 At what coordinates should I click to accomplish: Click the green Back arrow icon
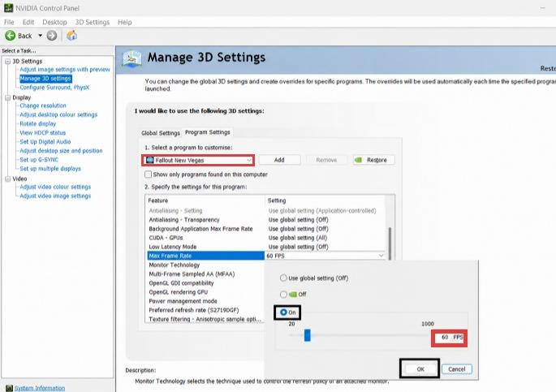coord(10,36)
